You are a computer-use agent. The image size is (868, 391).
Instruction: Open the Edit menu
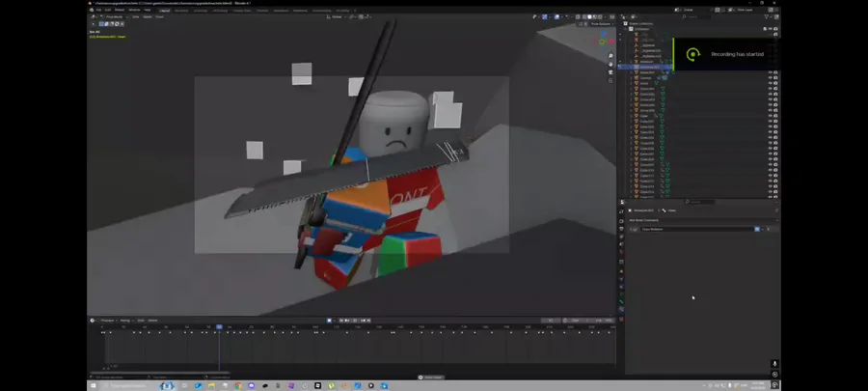coord(107,10)
